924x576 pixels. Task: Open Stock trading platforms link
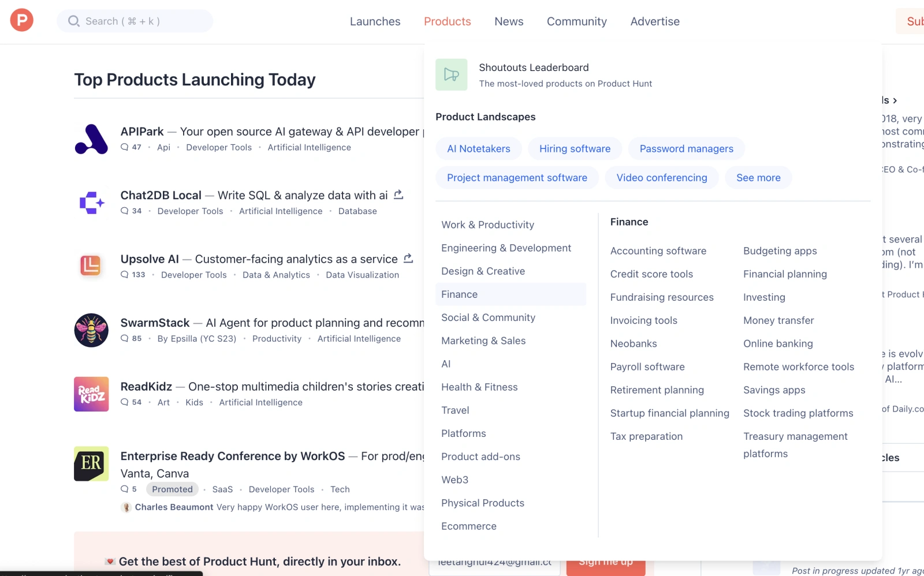point(798,413)
